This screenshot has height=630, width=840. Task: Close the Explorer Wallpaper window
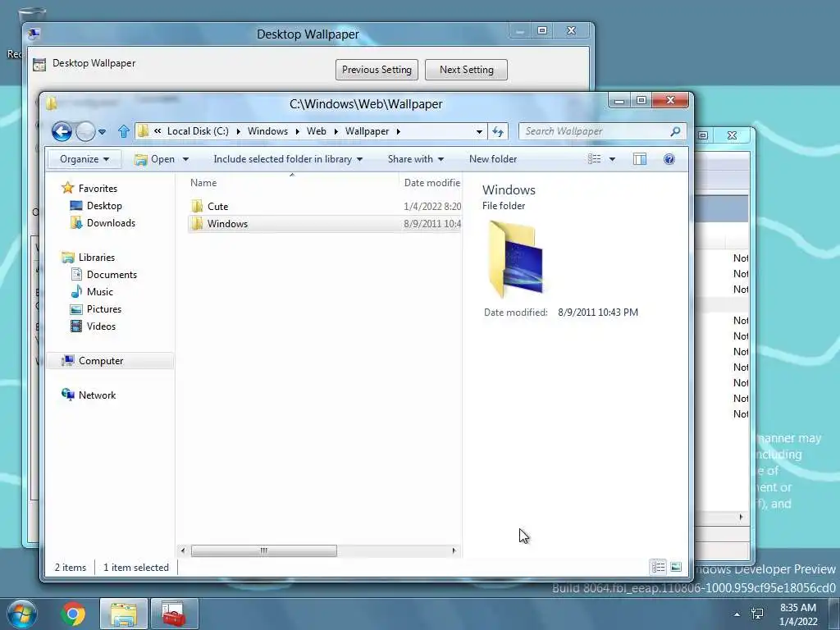pyautogui.click(x=670, y=100)
